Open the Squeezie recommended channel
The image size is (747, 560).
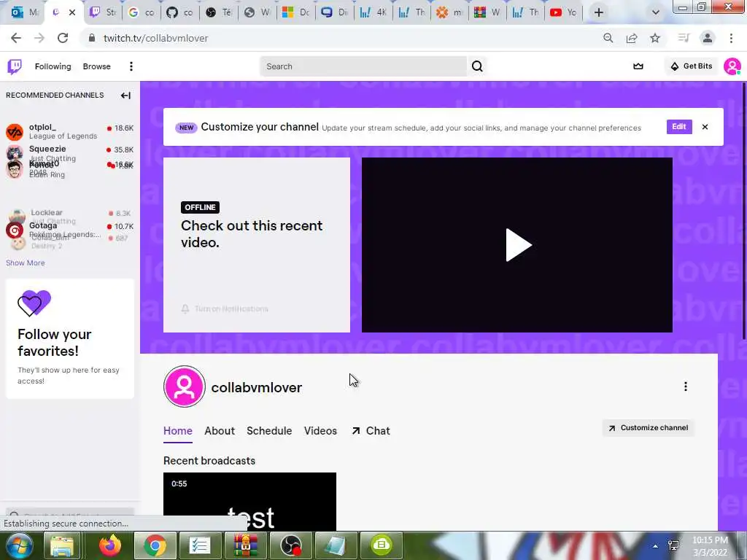click(x=69, y=153)
